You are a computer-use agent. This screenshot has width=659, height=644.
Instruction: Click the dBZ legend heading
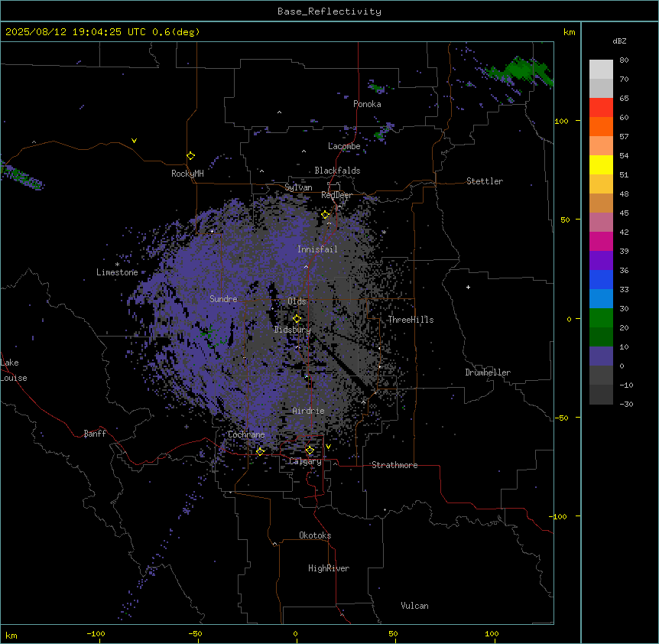click(x=619, y=41)
